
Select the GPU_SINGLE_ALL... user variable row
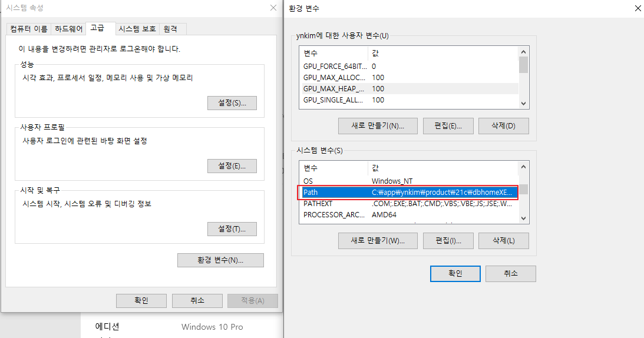coord(409,100)
